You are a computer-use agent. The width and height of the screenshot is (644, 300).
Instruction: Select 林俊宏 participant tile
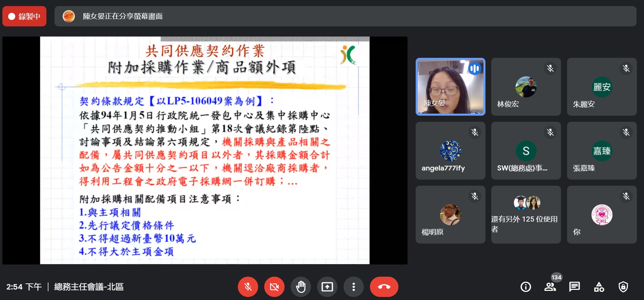526,87
